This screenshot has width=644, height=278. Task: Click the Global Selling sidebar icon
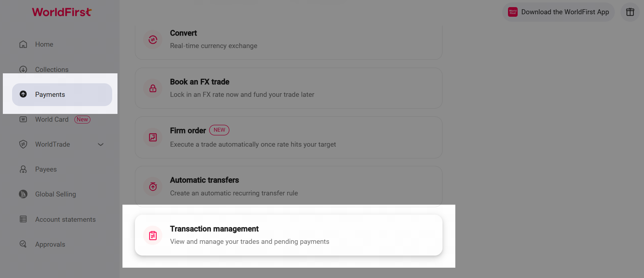[x=23, y=194]
